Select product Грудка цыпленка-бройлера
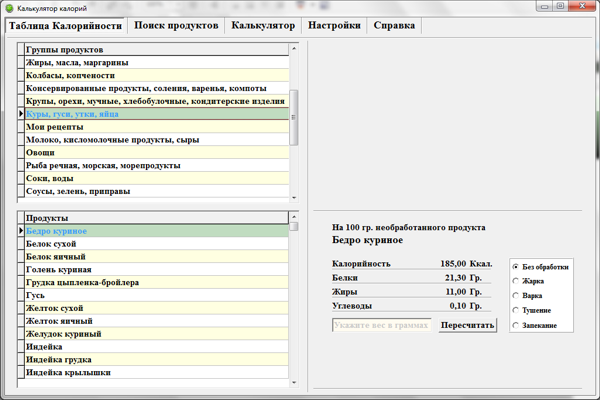 pos(157,282)
